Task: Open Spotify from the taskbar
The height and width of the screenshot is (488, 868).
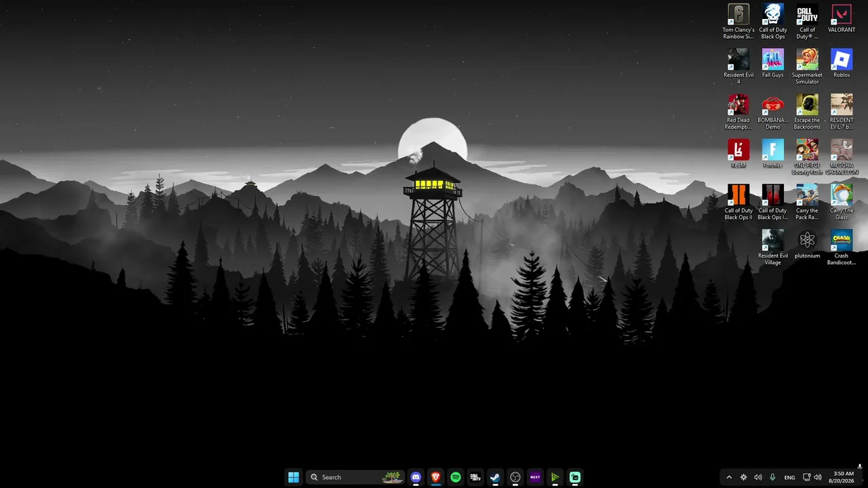Action: click(456, 477)
